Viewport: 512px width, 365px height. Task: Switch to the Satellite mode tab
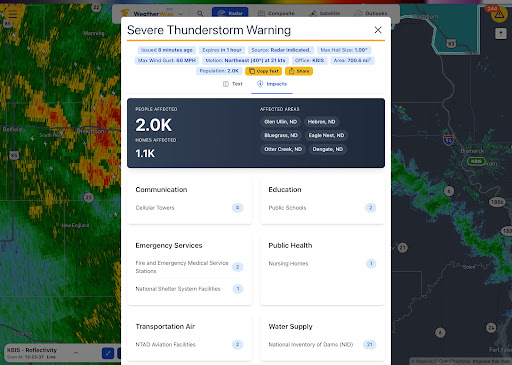click(325, 13)
